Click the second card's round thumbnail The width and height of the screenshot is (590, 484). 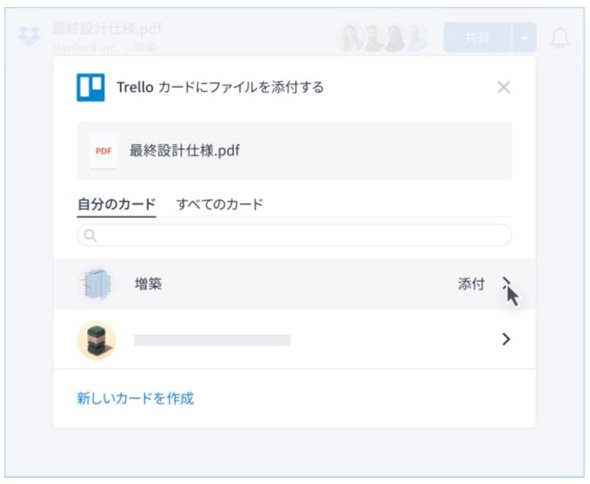(x=97, y=340)
